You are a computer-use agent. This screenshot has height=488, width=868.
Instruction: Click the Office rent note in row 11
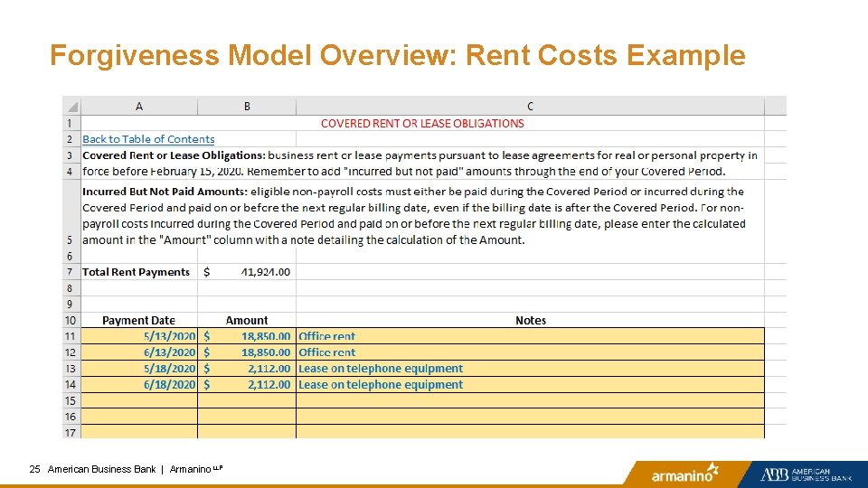[x=531, y=336]
